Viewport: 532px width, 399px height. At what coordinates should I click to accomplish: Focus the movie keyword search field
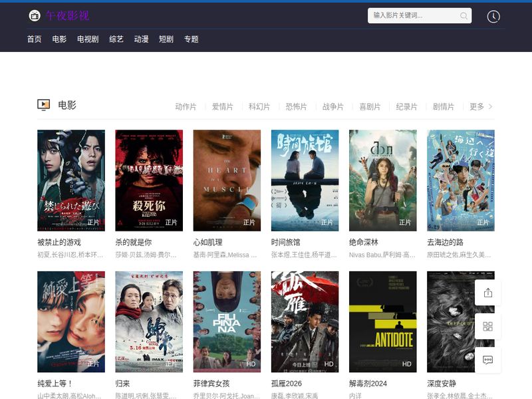(x=414, y=16)
